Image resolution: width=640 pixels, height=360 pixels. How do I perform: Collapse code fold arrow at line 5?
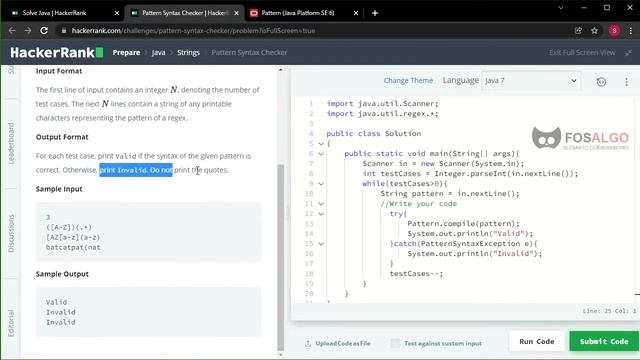(321, 144)
